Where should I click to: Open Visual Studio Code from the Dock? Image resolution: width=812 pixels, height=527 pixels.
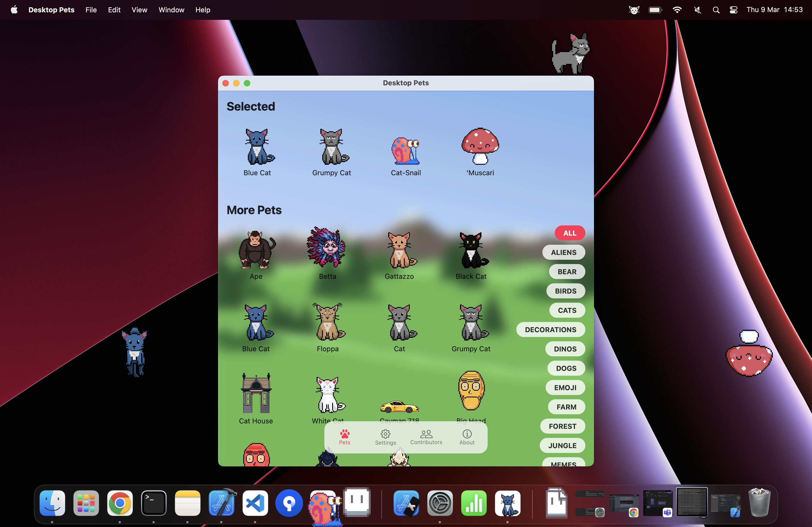point(255,503)
